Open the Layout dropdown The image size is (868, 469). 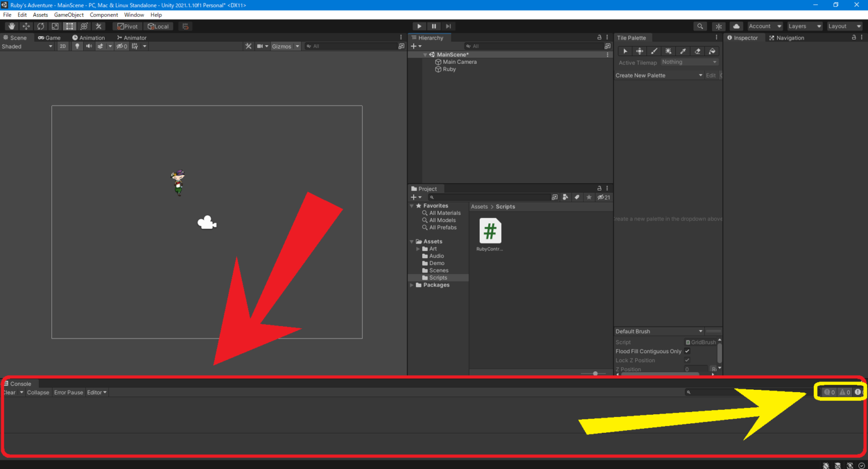pos(844,26)
